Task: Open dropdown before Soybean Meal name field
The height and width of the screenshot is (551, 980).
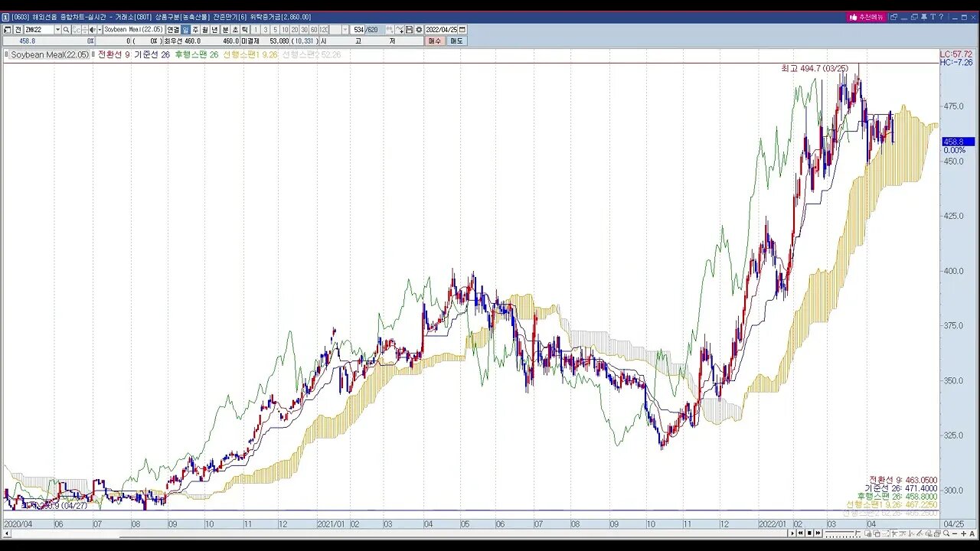Action: click(x=99, y=30)
